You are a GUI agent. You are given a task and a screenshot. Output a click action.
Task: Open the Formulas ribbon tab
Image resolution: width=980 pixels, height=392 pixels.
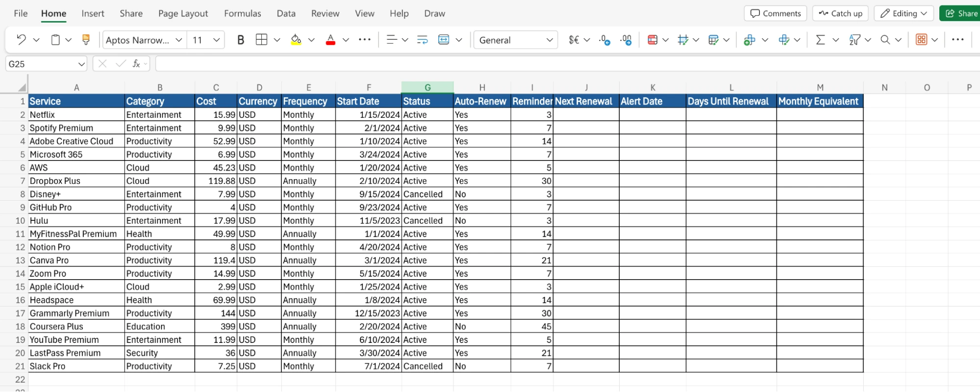(x=242, y=13)
